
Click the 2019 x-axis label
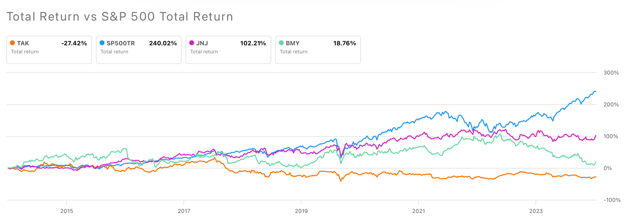click(x=301, y=211)
